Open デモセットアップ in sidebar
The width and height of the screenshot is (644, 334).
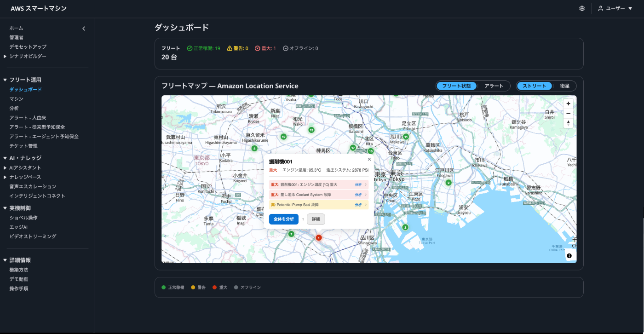28,47
